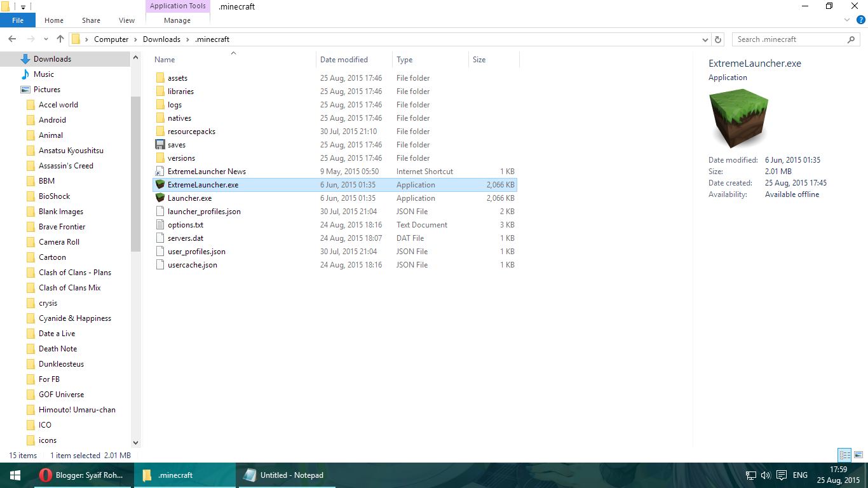Open Himouto! Umaru-chan folder in sidebar

point(77,410)
